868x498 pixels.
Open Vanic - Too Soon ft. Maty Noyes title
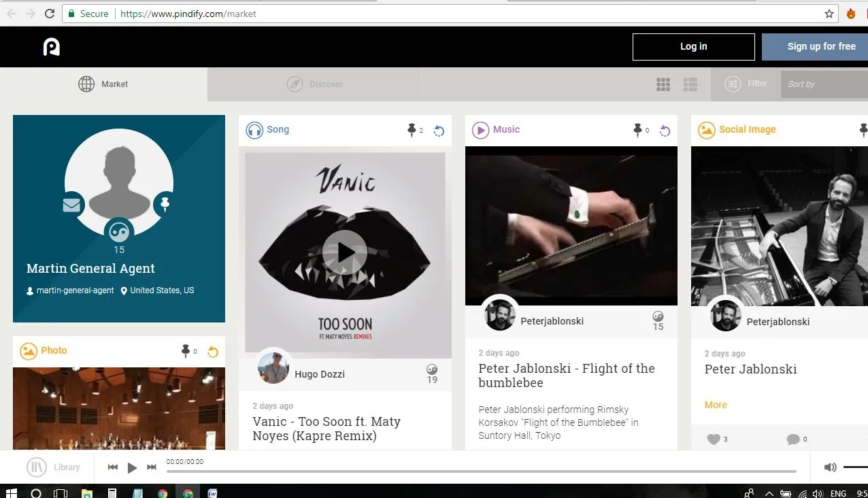(327, 429)
